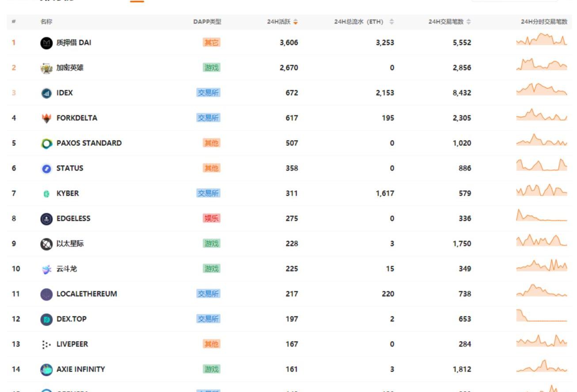Click the STATUS blue logo icon
Screen dimensions: 577x392
pos(46,169)
